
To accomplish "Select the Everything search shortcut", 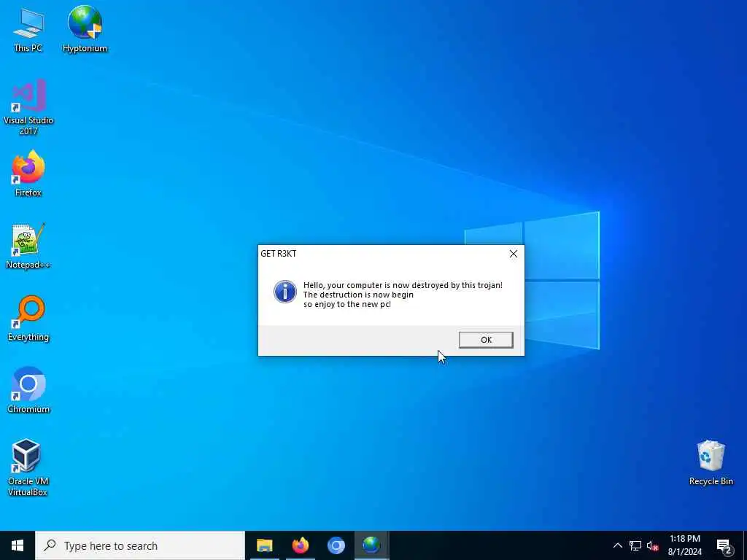I will tap(28, 319).
